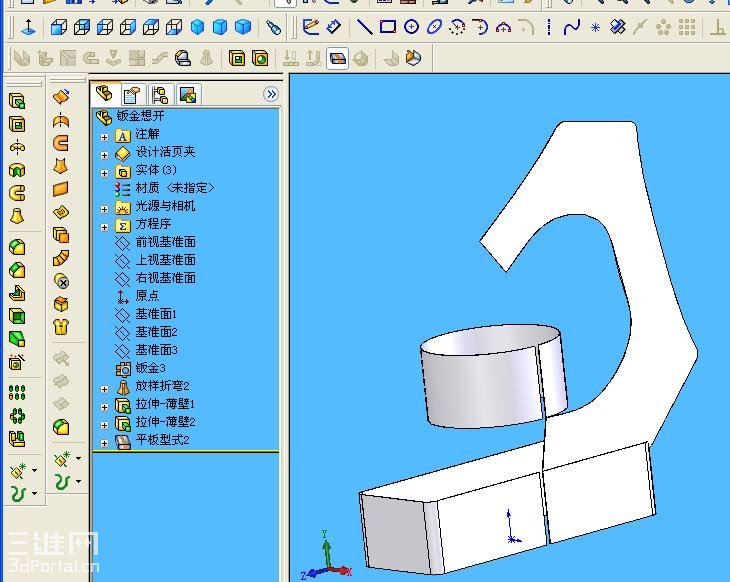The width and height of the screenshot is (730, 582).
Task: Expand the 拉伸-薄壁2 feature node
Action: click(104, 425)
